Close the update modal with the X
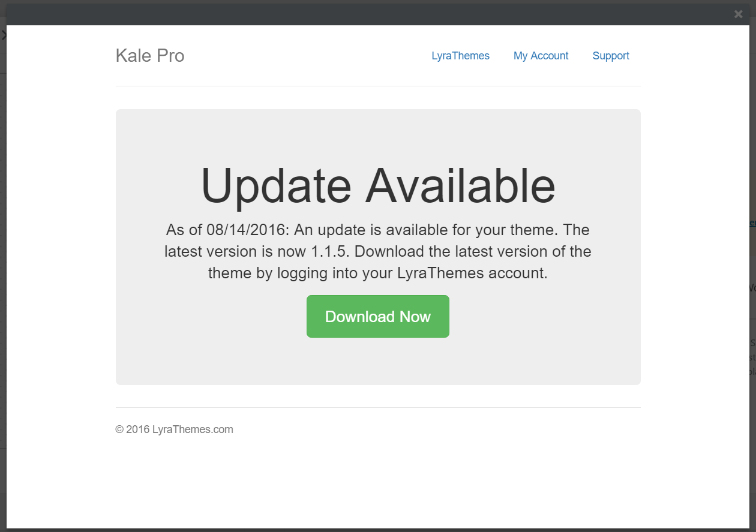 coord(738,14)
